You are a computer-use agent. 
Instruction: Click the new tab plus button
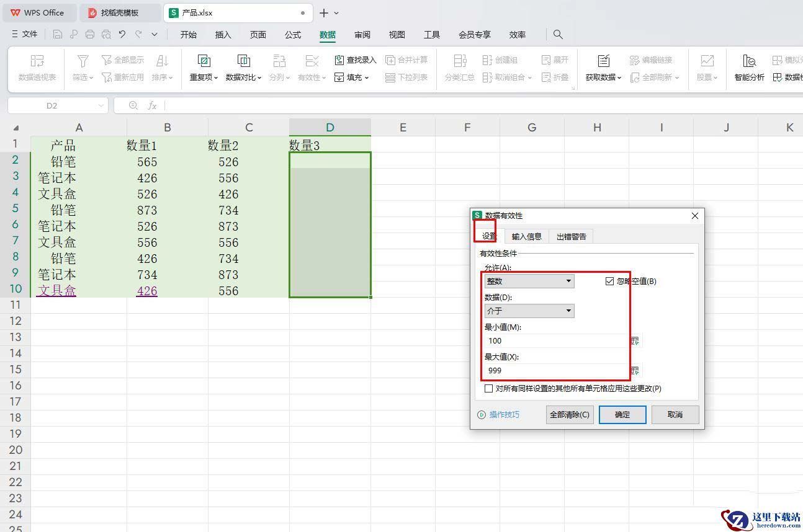(323, 13)
